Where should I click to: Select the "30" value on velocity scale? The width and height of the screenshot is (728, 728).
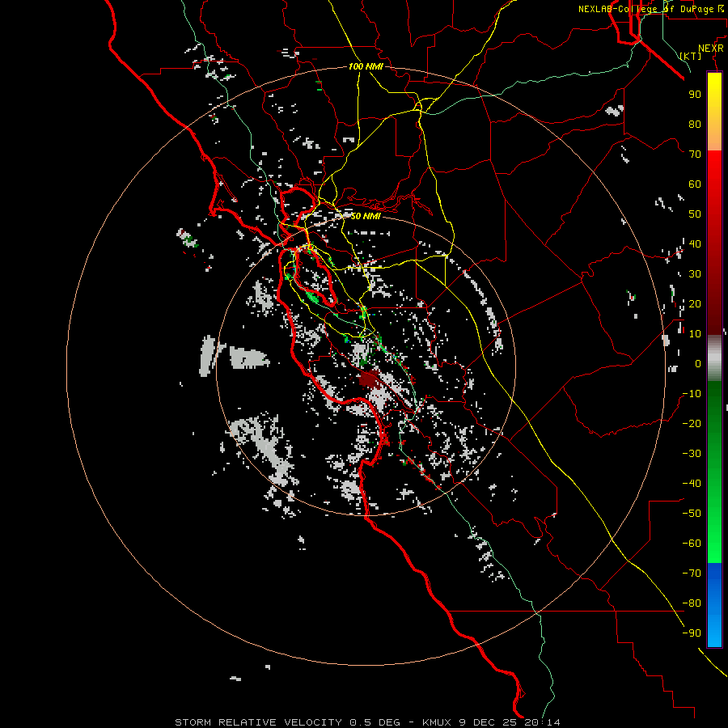click(695, 274)
